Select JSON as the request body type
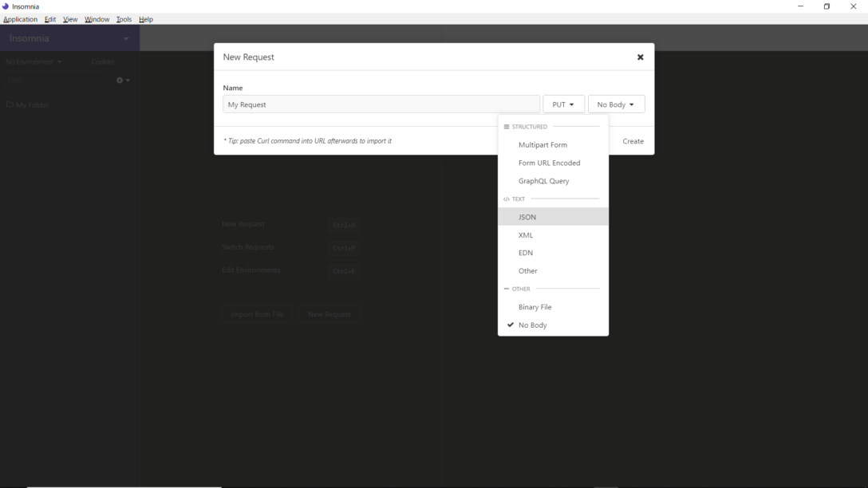Viewport: 868px width, 488px height. point(527,216)
